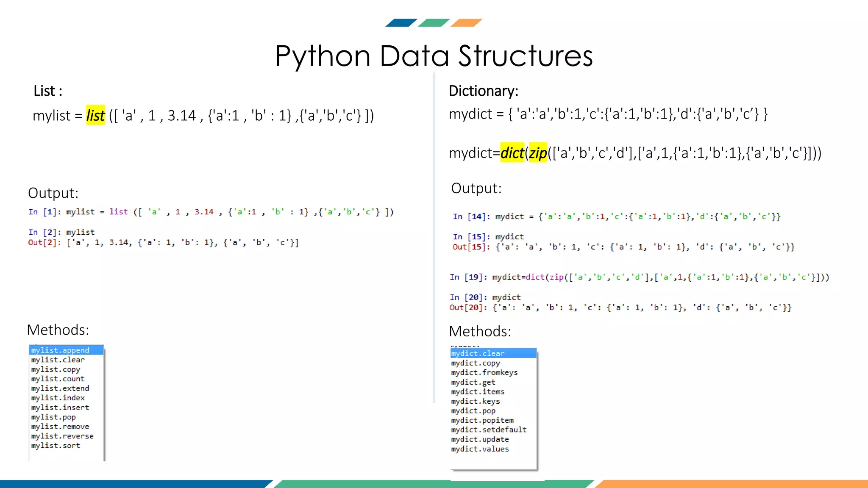Select mylist.append in the autocomplete list
Screen dimensions: 868x488
coord(66,350)
